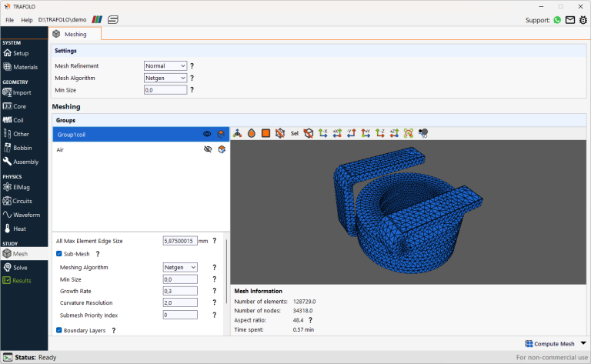The image size is (591, 364).
Task: Open Mesh Algorithm dropdown in Settings
Action: [x=165, y=78]
